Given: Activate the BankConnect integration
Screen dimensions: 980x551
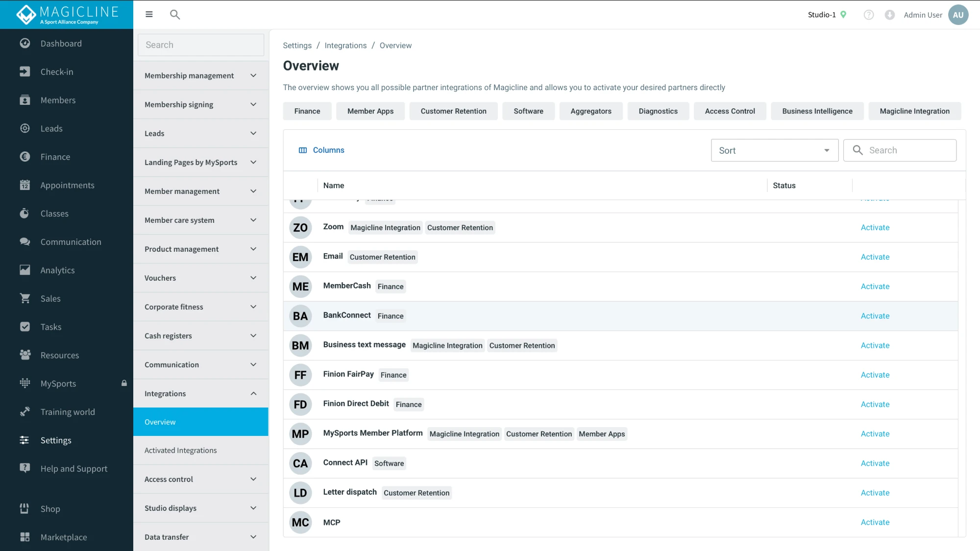Looking at the screenshot, I should 875,316.
